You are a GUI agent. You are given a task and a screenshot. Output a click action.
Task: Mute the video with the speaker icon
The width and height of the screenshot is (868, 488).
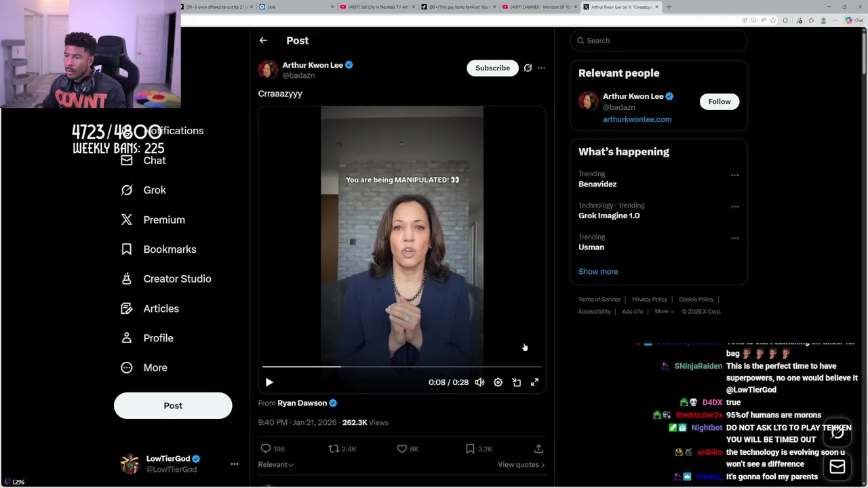coord(479,382)
